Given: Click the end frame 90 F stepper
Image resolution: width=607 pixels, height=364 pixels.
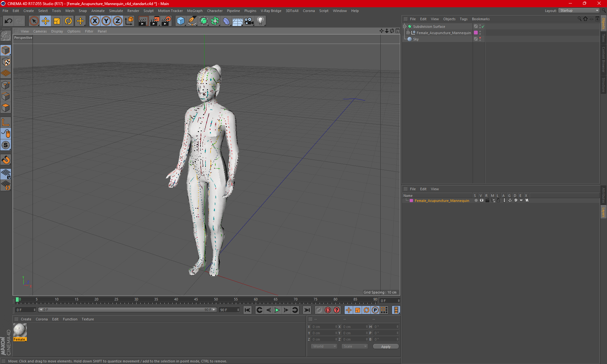Looking at the screenshot, I should (238, 310).
